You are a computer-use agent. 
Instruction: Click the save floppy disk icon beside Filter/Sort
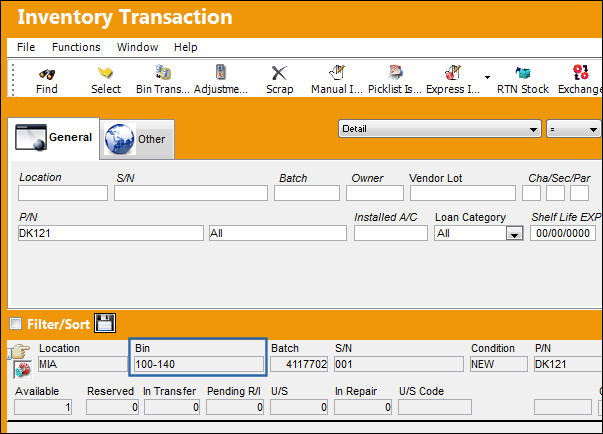[x=105, y=323]
